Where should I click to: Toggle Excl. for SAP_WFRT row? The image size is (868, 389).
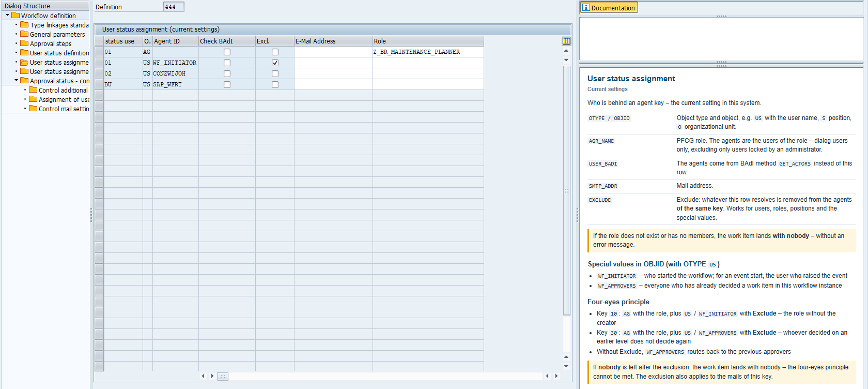click(x=275, y=84)
